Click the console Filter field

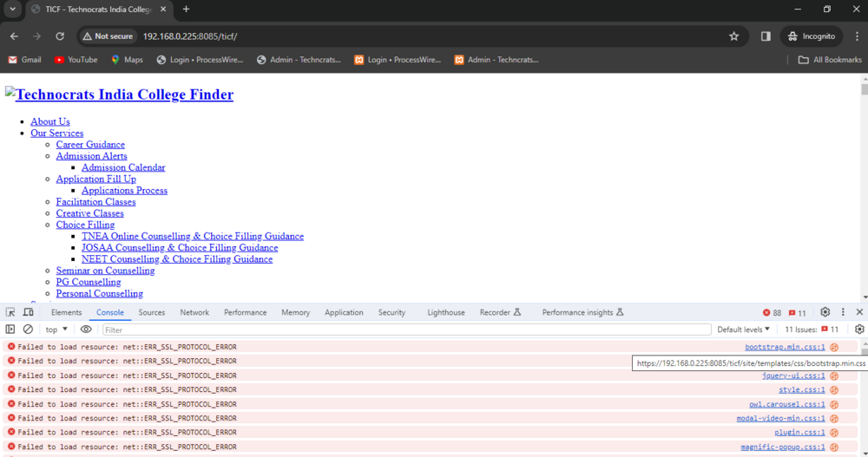click(406, 330)
